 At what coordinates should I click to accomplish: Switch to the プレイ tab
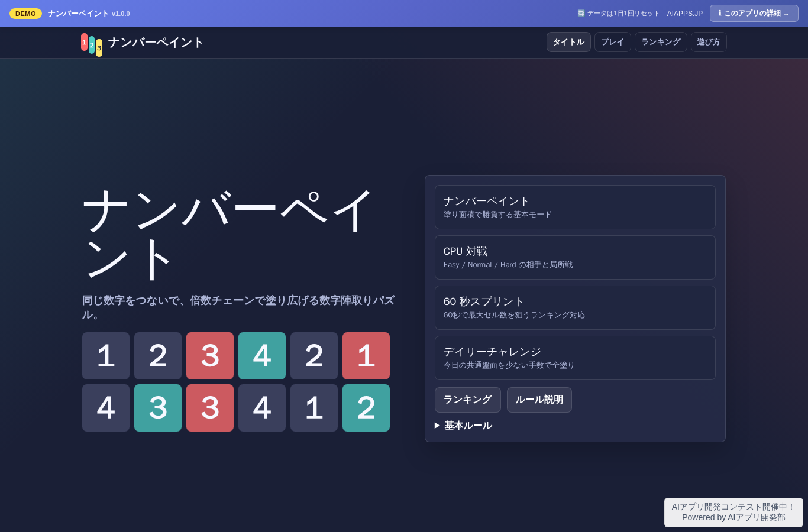pos(612,42)
